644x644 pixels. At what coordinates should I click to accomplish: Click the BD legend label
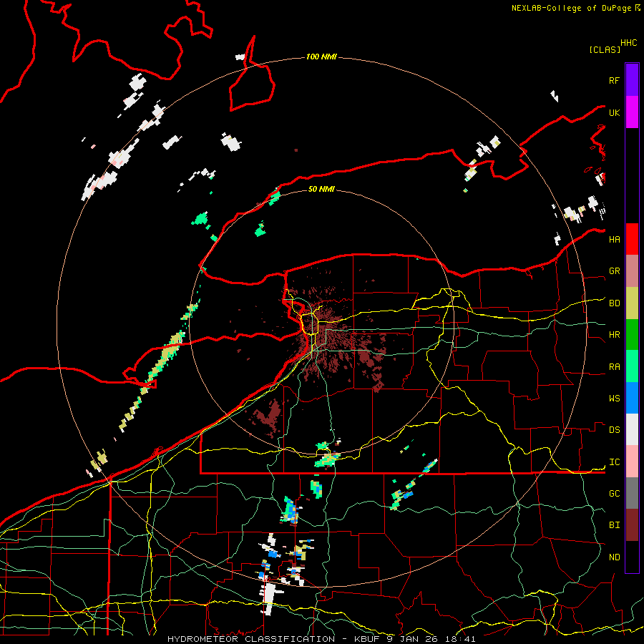(615, 303)
